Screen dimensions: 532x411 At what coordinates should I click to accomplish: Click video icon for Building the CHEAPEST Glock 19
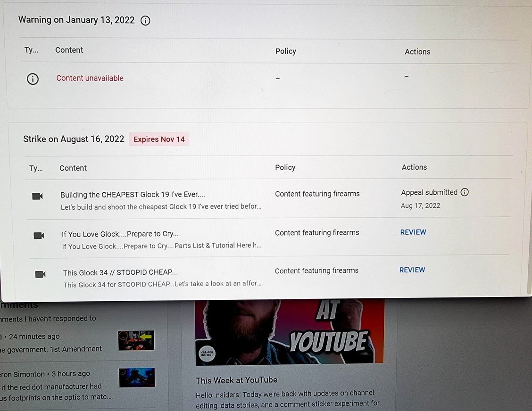coord(37,196)
